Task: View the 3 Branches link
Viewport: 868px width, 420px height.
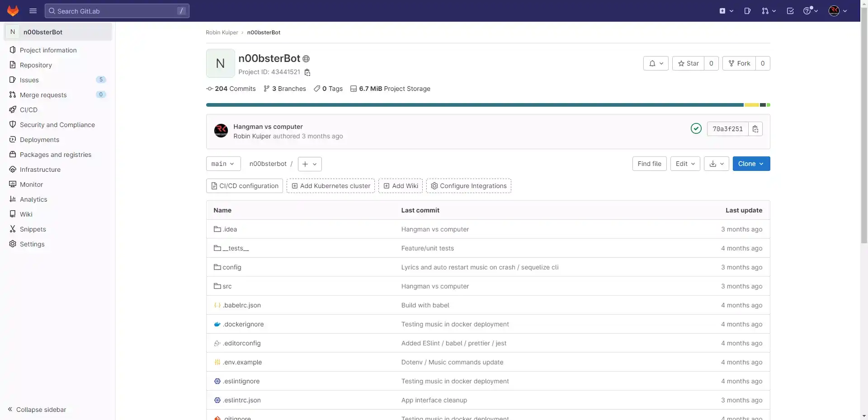Action: [285, 89]
